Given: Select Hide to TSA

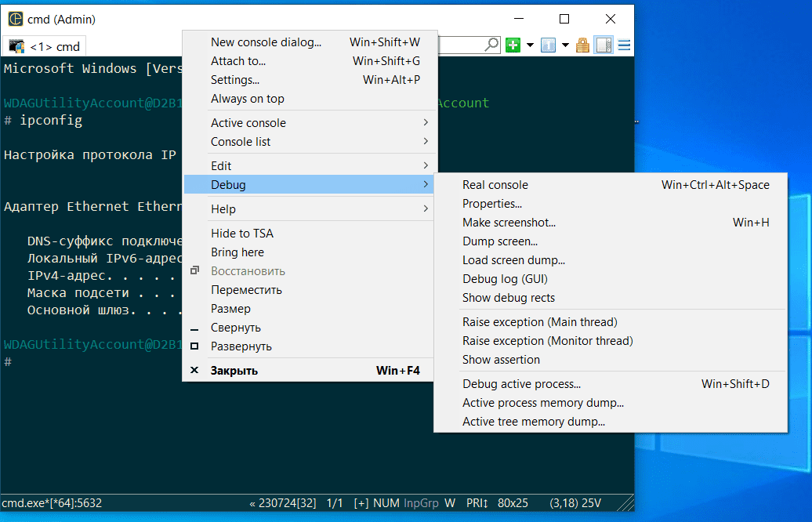Looking at the screenshot, I should point(310,234).
